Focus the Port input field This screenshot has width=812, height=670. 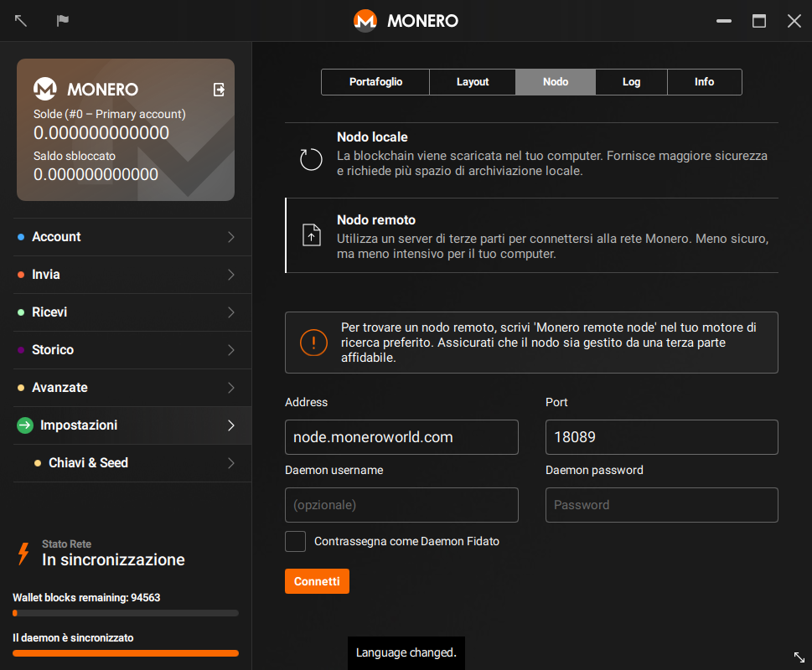coord(662,437)
